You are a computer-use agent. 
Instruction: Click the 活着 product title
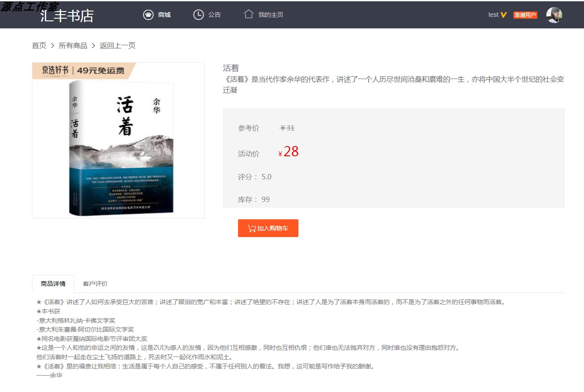point(231,68)
